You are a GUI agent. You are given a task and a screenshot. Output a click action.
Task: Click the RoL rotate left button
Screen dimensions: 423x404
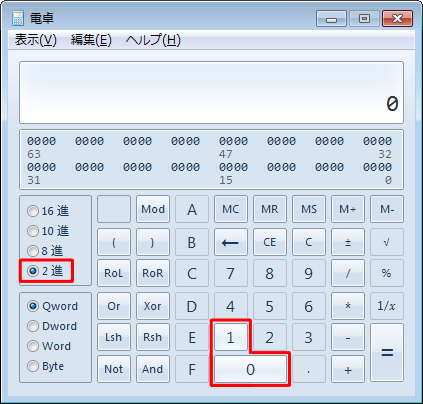(114, 273)
